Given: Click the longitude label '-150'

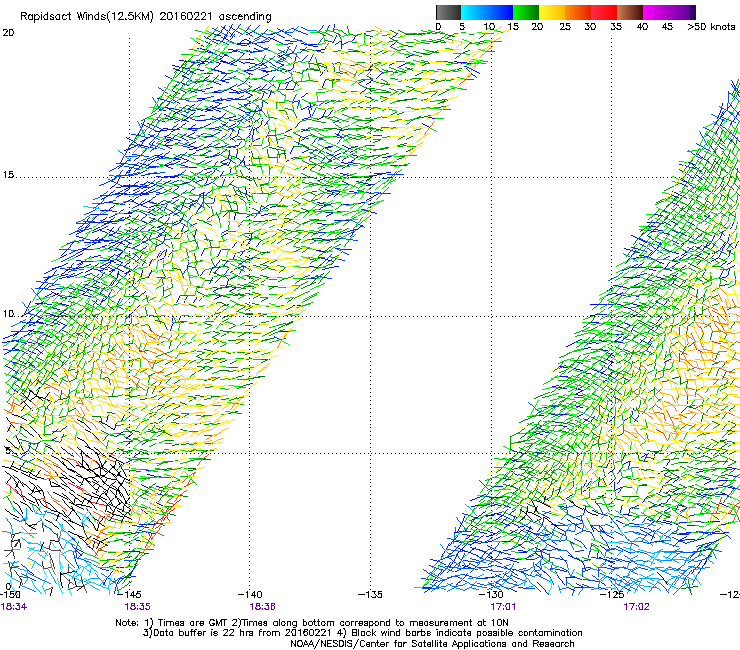Looking at the screenshot, I should pyautogui.click(x=10, y=594).
